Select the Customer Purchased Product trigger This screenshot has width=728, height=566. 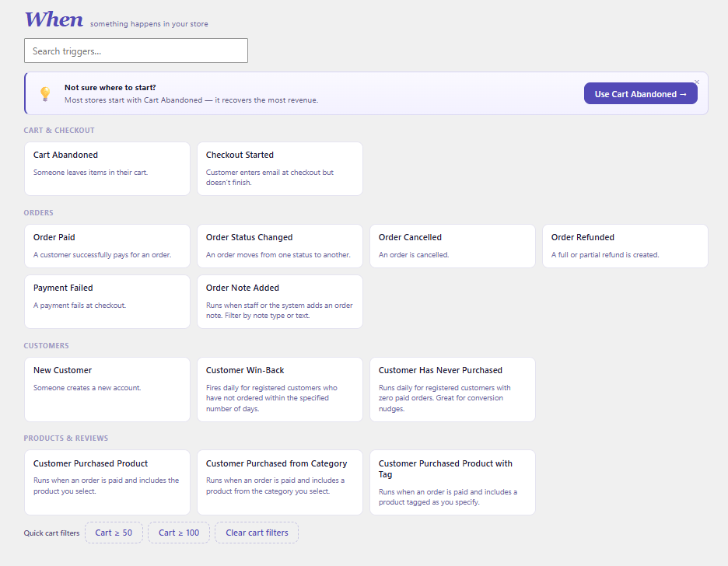pyautogui.click(x=107, y=483)
